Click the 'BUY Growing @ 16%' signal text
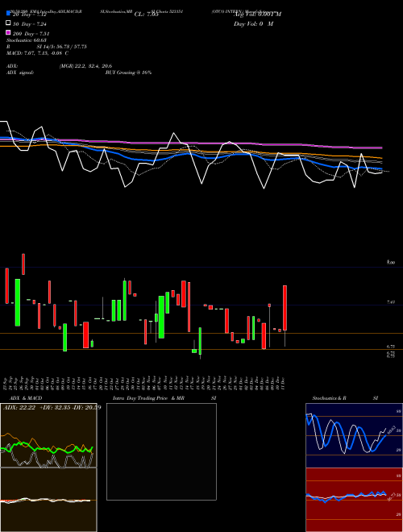This screenshot has width=403, height=532. pyautogui.click(x=128, y=73)
